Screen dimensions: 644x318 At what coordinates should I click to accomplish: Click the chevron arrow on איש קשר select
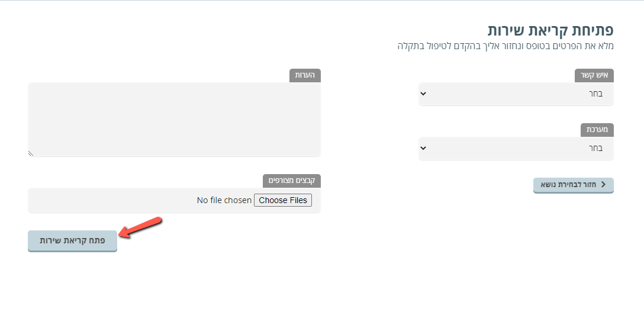[x=424, y=93]
